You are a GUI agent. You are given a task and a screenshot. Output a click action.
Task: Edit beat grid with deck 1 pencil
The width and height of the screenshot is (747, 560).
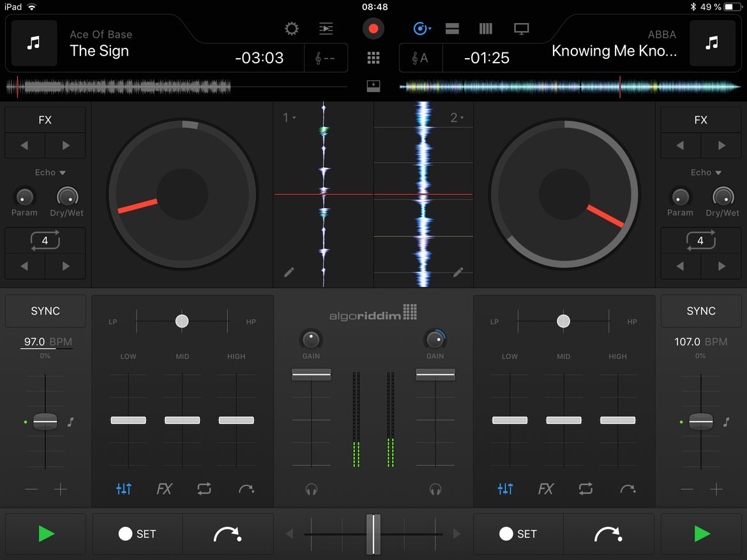tap(289, 272)
